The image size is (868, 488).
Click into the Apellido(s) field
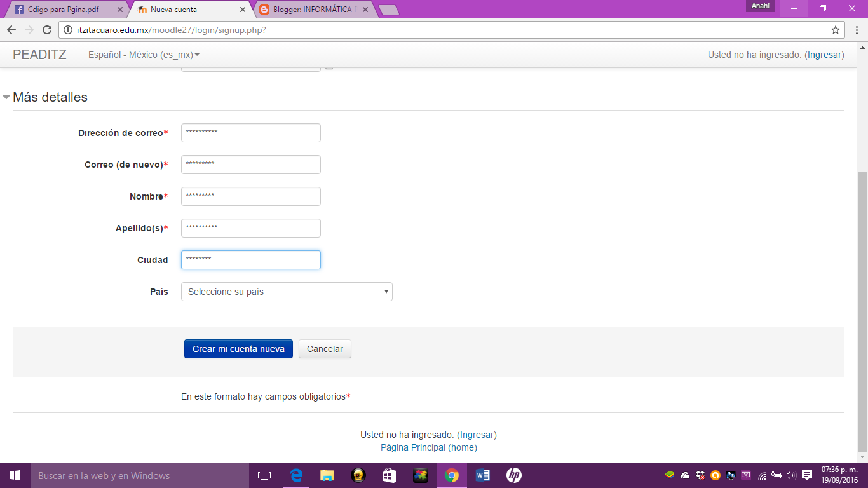click(x=251, y=228)
